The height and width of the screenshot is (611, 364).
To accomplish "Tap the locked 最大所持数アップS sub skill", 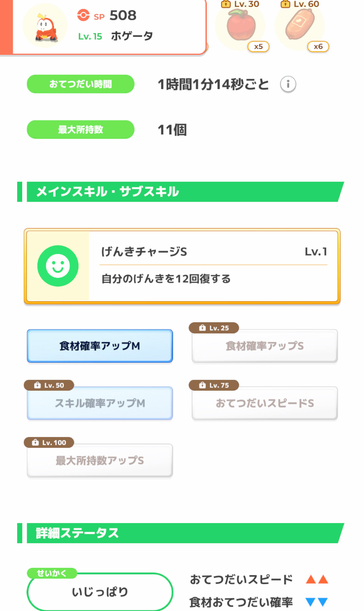I will pos(100,460).
